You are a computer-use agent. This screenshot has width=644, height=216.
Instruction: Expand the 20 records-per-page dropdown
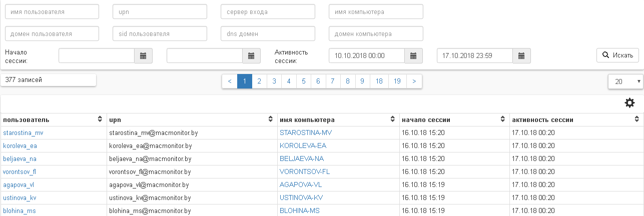click(x=625, y=81)
